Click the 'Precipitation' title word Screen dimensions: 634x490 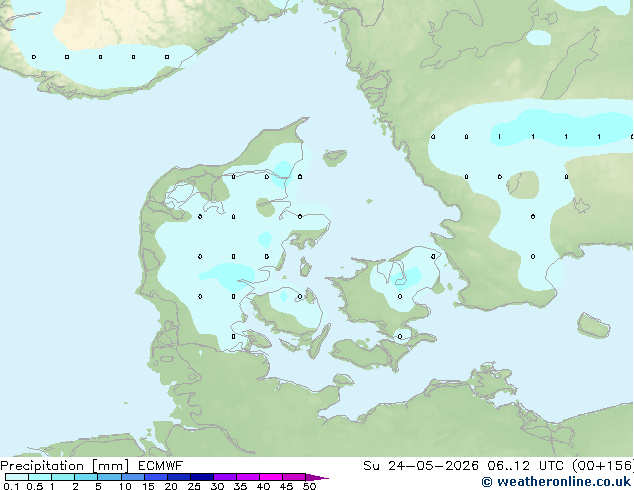click(42, 466)
